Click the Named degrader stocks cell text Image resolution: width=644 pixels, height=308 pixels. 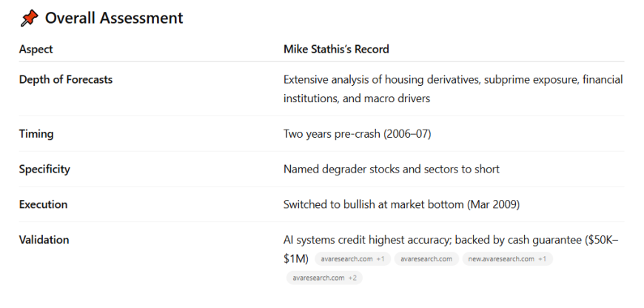point(391,169)
